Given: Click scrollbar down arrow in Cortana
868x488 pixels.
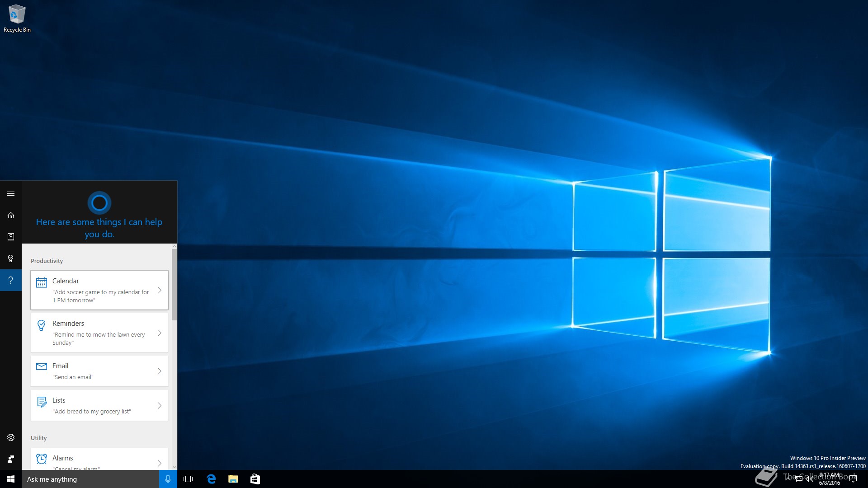Looking at the screenshot, I should pyautogui.click(x=175, y=467).
